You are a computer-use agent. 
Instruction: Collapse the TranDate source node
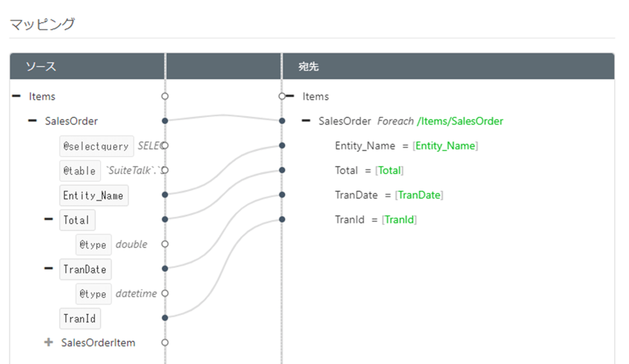pos(49,269)
